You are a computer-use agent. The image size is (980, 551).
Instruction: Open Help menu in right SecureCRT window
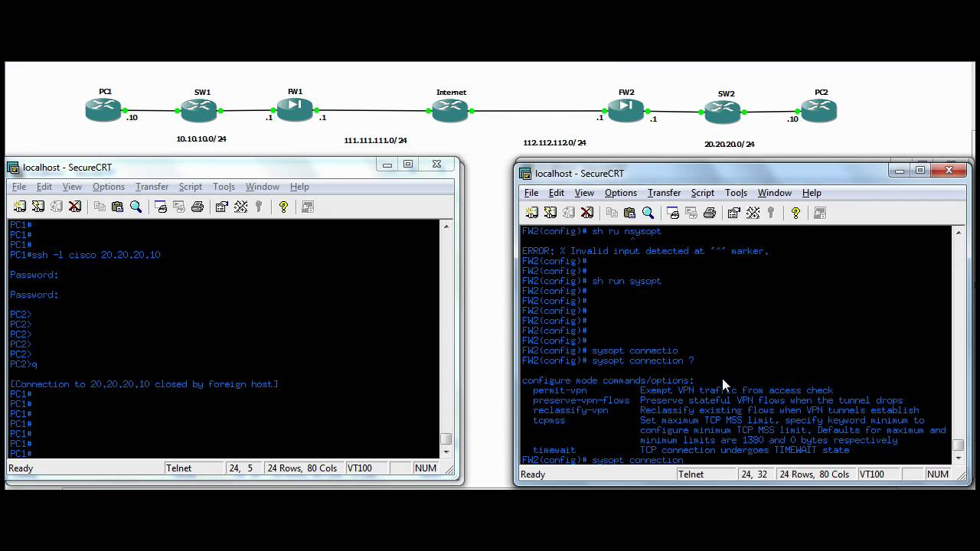[812, 193]
